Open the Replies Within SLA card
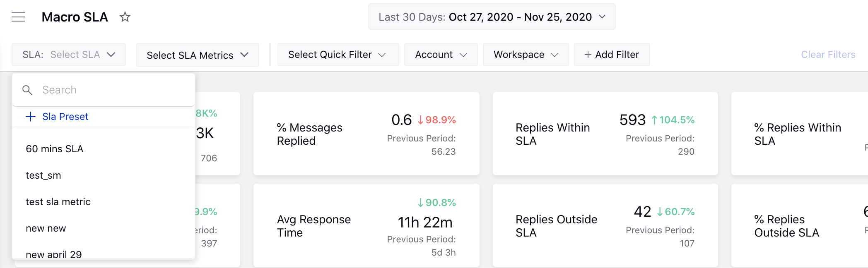The image size is (868, 268). pos(605,134)
